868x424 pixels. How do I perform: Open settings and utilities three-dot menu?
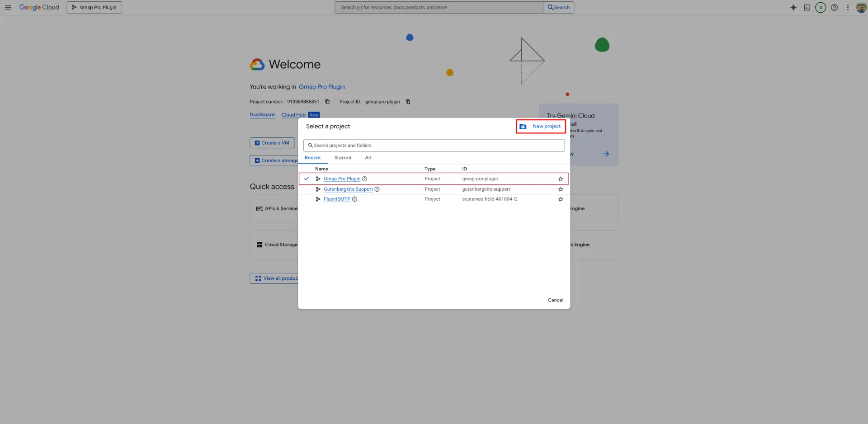click(x=848, y=7)
